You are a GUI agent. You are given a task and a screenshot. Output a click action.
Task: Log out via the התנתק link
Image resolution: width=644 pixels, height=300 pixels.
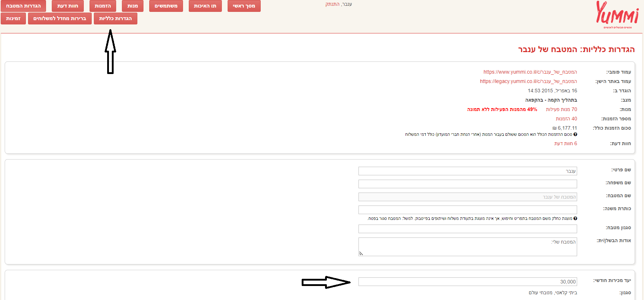[x=332, y=4]
